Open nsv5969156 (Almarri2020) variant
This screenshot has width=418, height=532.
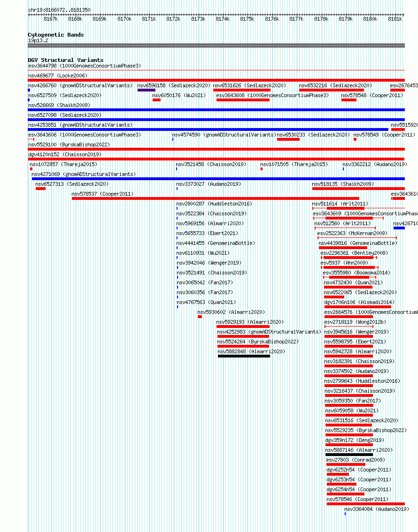(210, 223)
